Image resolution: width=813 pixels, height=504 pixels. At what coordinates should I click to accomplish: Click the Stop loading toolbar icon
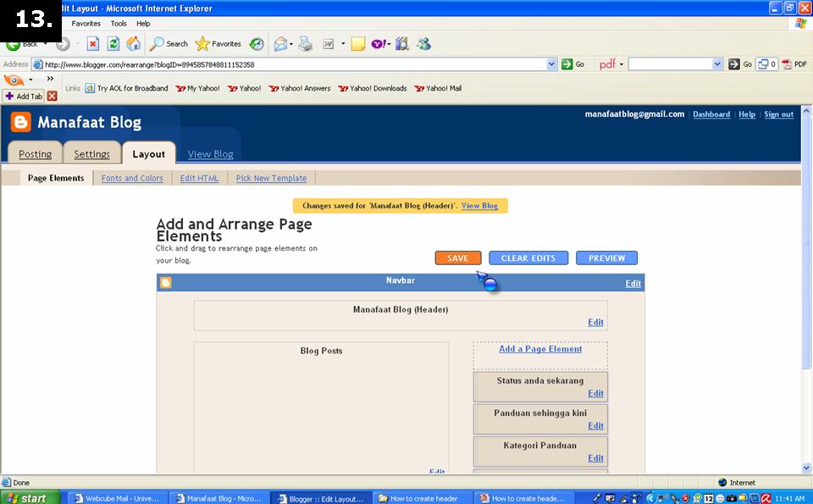(x=93, y=44)
